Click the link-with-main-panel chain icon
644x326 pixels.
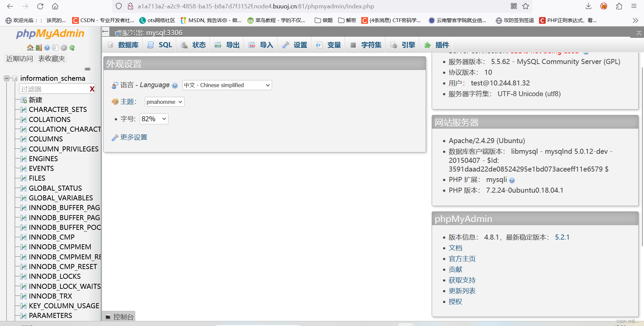coord(88,69)
